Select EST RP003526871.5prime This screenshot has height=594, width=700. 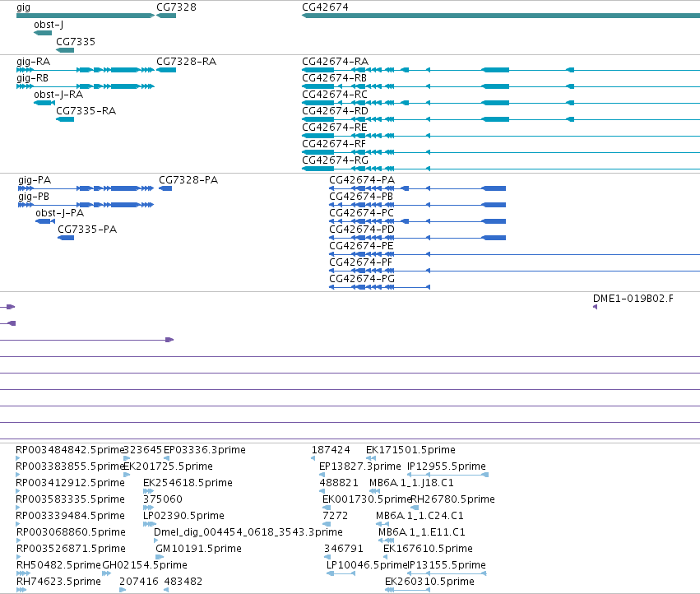[71, 549]
